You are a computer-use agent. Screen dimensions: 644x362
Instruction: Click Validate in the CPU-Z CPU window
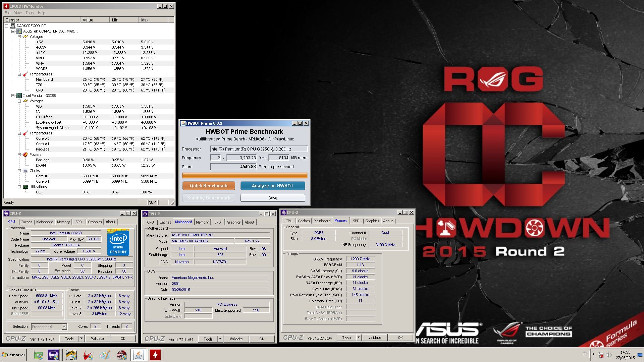[97, 339]
